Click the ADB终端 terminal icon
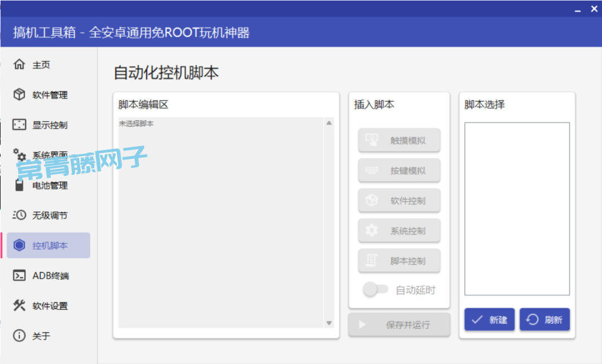 20,275
